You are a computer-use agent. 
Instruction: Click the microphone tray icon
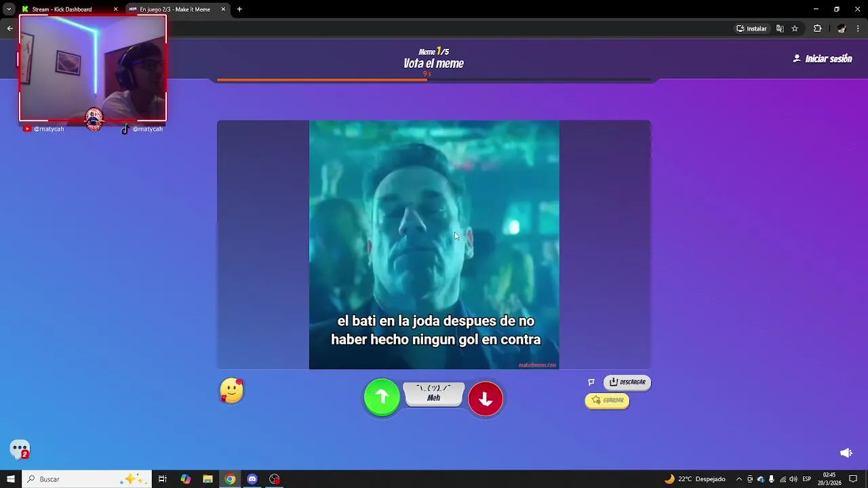pos(772,479)
